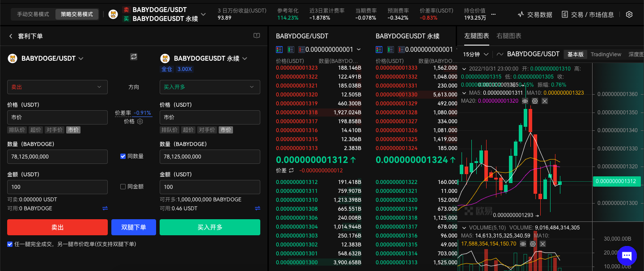Select 对手价 for right leg price
644x271 pixels.
207,130
